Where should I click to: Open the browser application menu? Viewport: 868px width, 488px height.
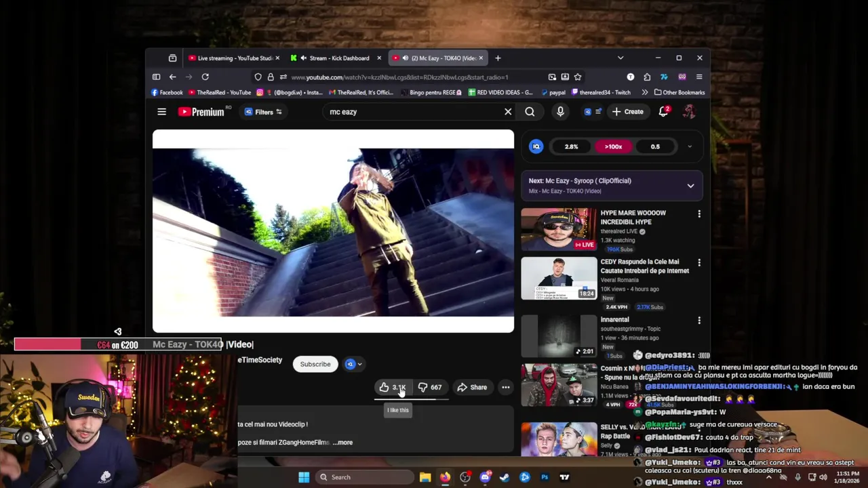699,77
